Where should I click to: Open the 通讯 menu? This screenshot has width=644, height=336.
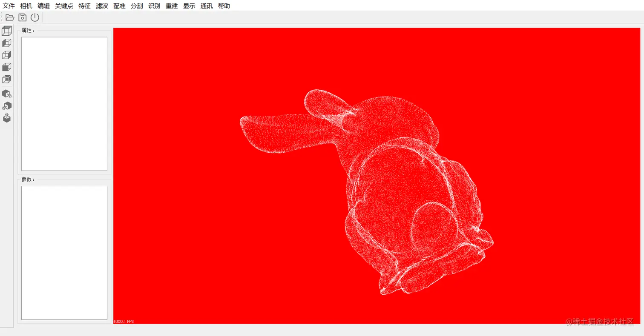(207, 6)
